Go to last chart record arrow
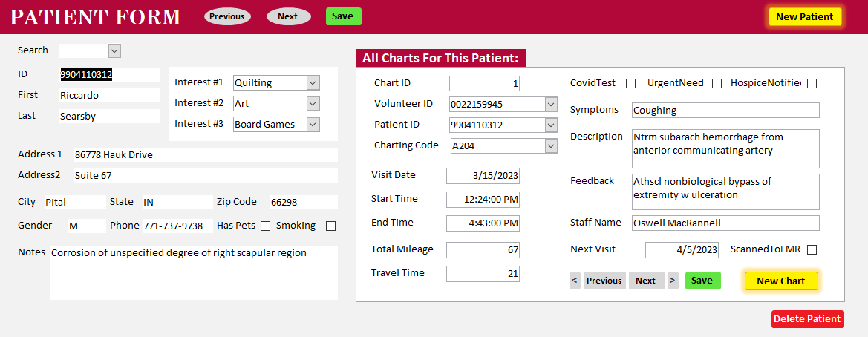The height and width of the screenshot is (337, 868). tap(673, 281)
